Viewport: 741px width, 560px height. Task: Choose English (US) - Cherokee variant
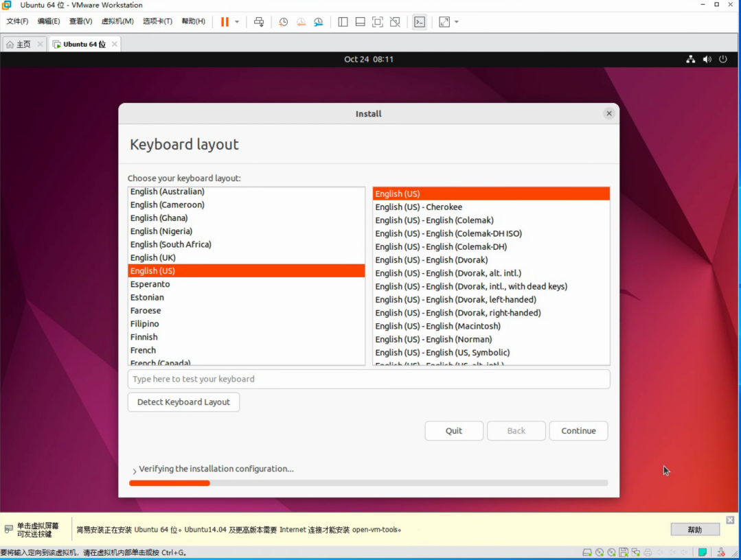(x=491, y=207)
